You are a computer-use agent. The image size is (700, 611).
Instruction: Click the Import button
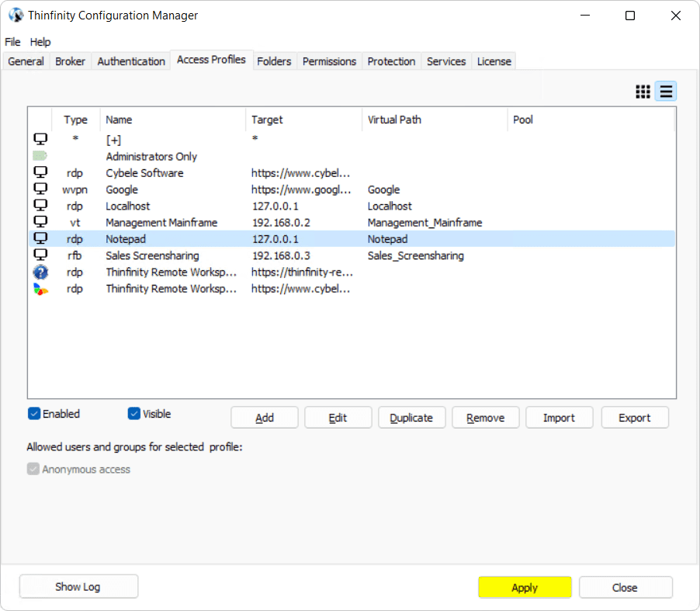(559, 418)
